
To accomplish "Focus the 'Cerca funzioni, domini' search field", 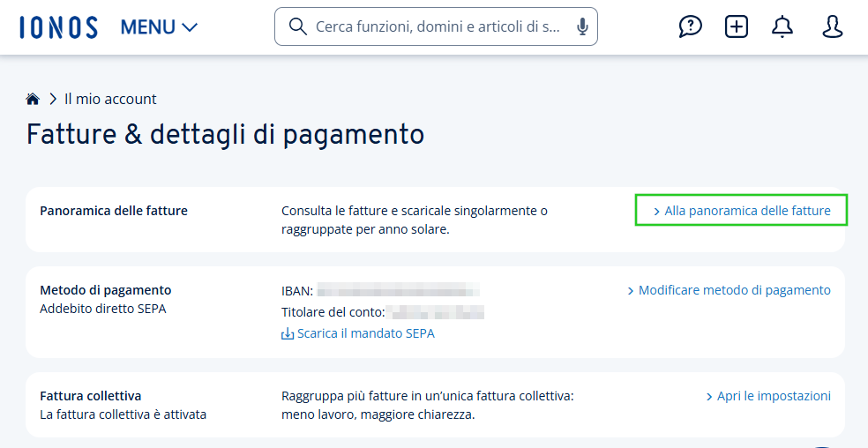I will (x=436, y=26).
